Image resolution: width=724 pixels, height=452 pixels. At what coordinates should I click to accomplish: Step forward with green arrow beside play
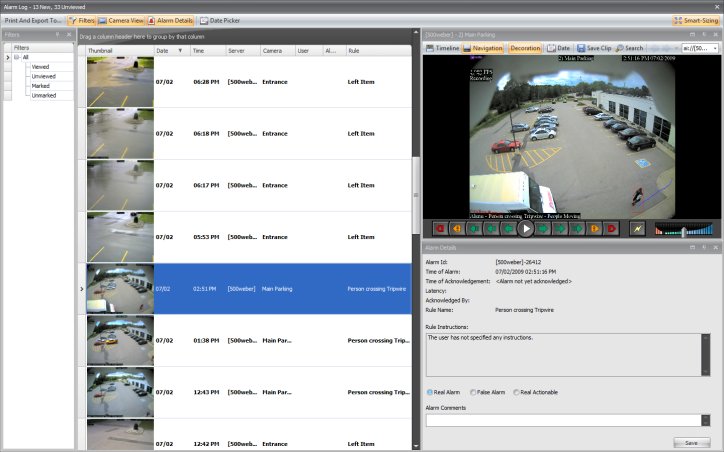pyautogui.click(x=543, y=229)
